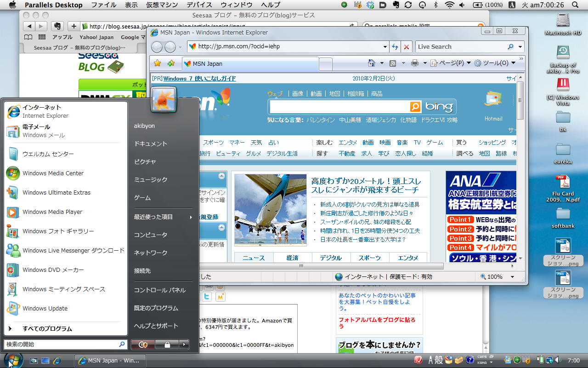Click the Start menu lock button
588x368 pixels.
pos(167,344)
